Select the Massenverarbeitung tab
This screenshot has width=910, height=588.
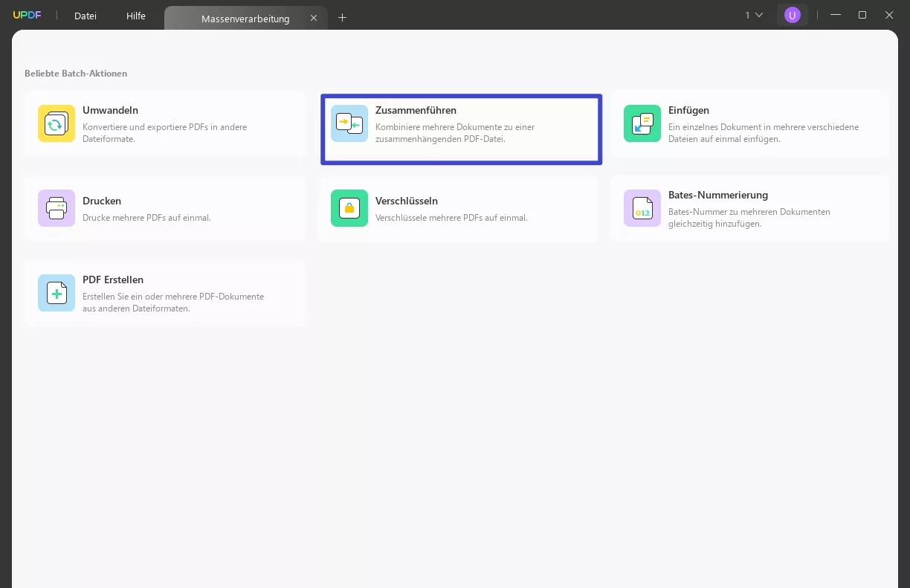point(245,18)
